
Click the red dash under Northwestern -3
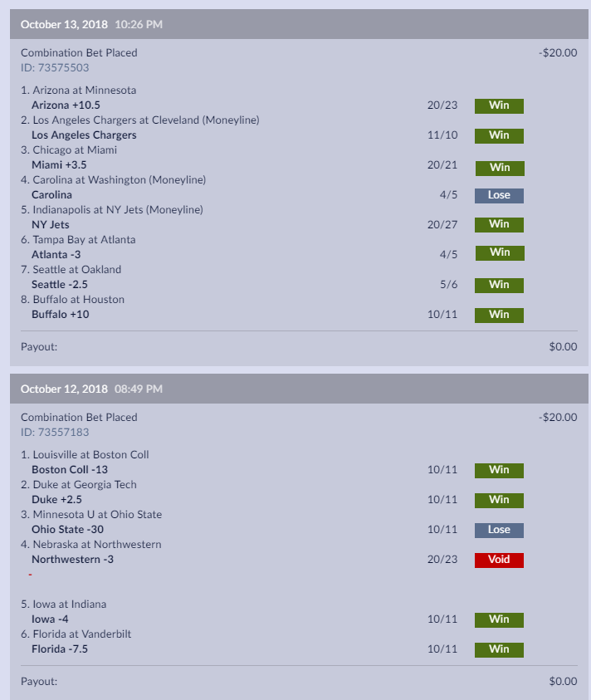pyautogui.click(x=31, y=575)
